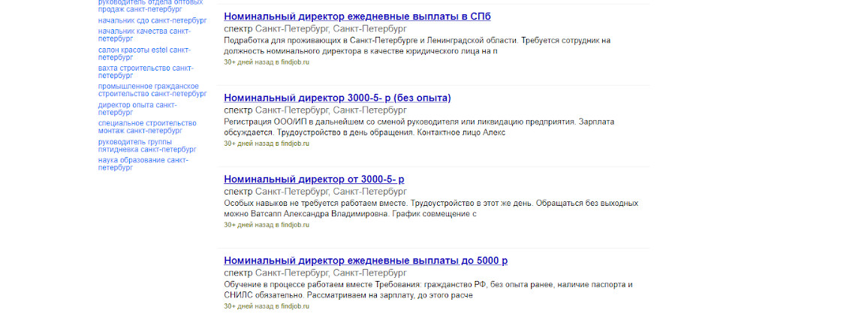The image size is (868, 320).
Task: Open 'Номинальный директор ежедневные выплаты в СПб' listing
Action: 357,17
